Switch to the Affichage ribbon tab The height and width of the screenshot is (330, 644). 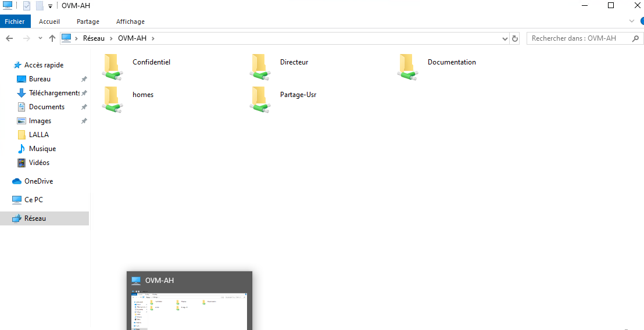point(130,21)
